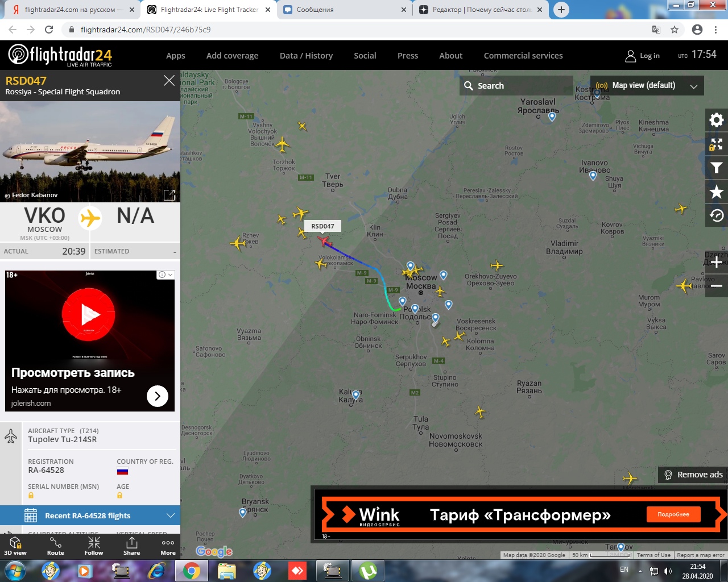Image resolution: width=728 pixels, height=582 pixels.
Task: Open the More options menu
Action: click(x=168, y=546)
